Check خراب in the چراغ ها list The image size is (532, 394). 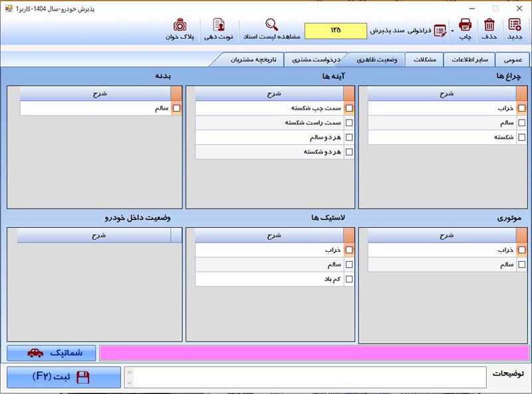coord(522,108)
